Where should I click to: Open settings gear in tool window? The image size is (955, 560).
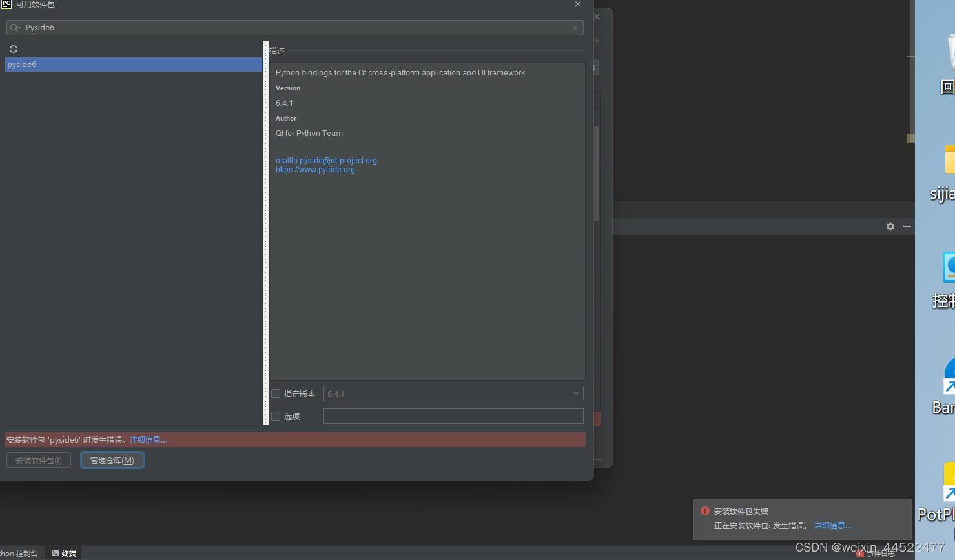pyautogui.click(x=890, y=226)
